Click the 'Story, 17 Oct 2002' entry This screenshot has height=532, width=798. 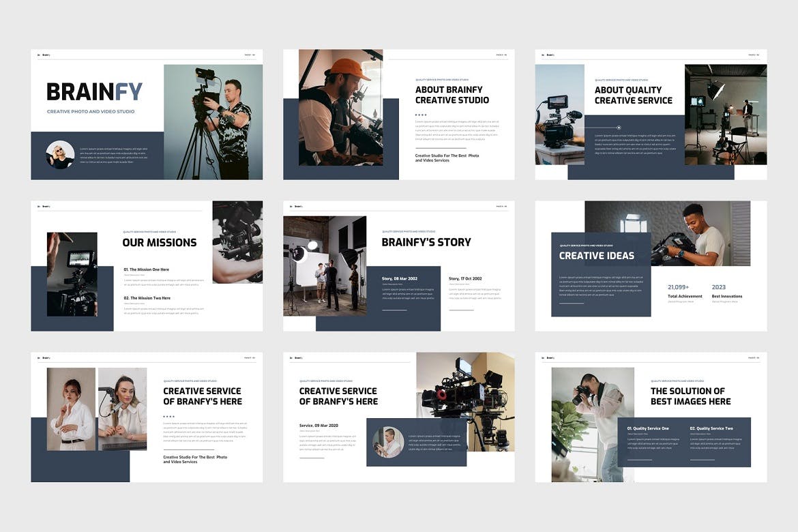[x=465, y=278]
